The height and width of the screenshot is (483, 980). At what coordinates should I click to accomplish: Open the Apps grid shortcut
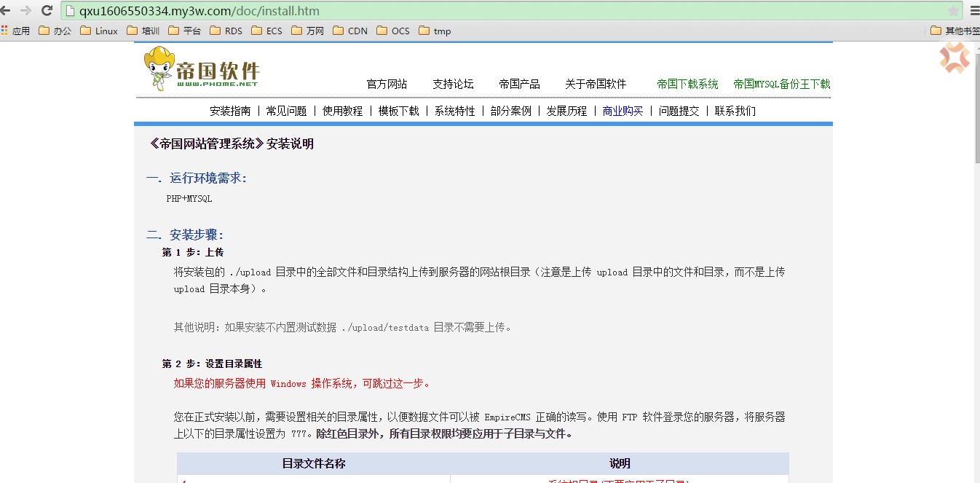pos(15,31)
